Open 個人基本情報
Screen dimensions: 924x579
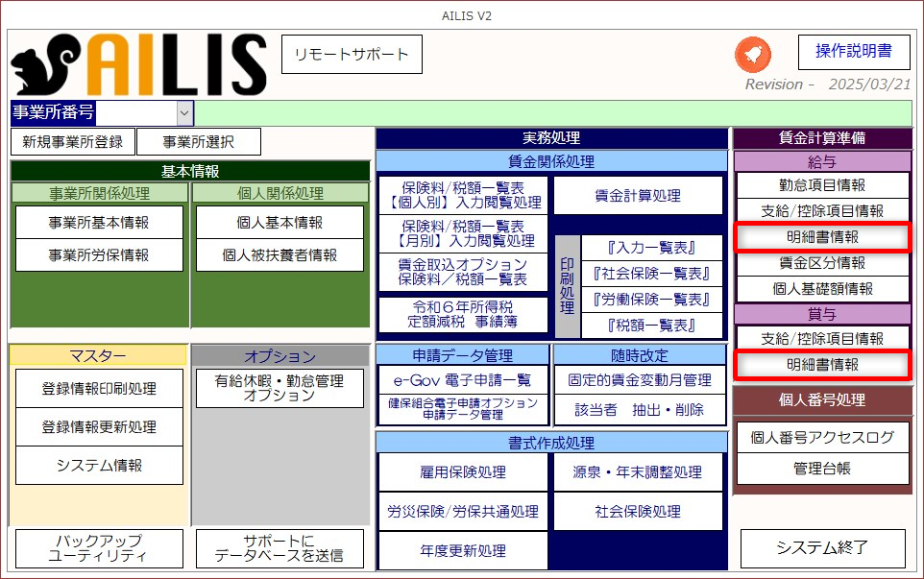(x=280, y=223)
